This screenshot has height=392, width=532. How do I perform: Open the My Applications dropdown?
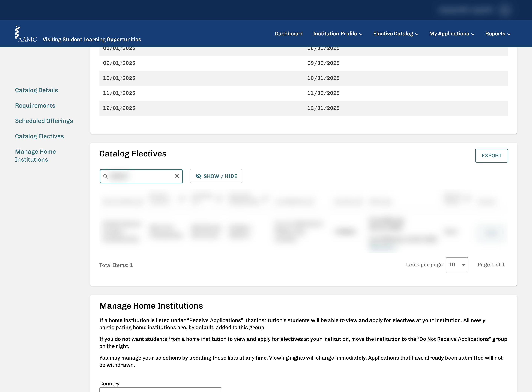(452, 34)
